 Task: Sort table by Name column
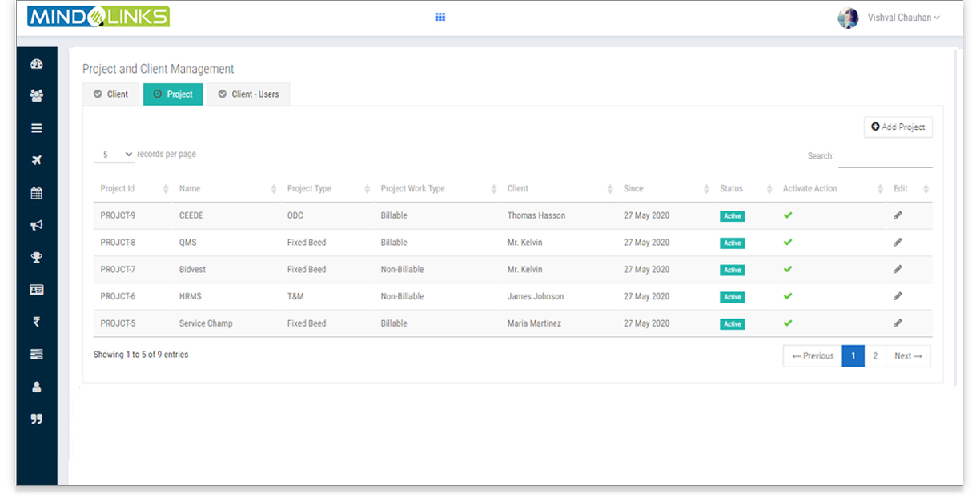click(226, 189)
